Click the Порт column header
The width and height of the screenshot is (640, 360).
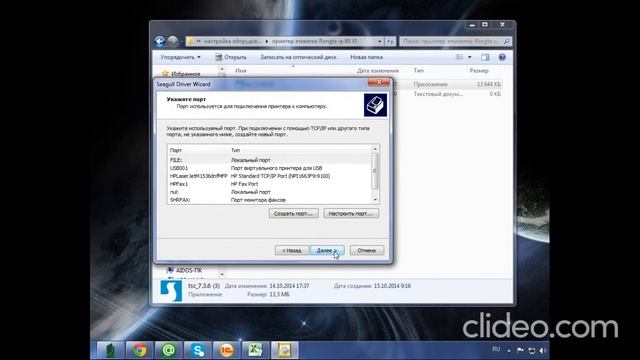[176, 150]
